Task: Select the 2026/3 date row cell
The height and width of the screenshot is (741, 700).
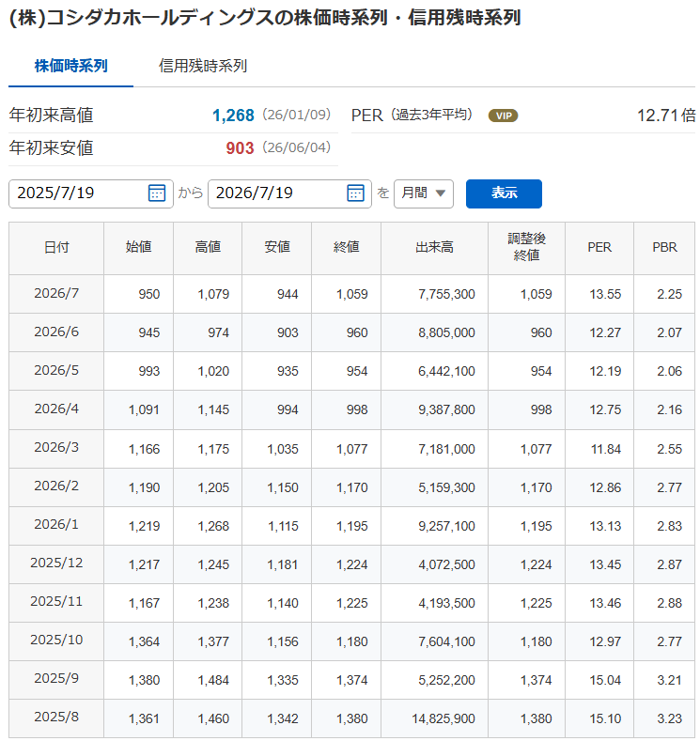Action: click(x=56, y=448)
